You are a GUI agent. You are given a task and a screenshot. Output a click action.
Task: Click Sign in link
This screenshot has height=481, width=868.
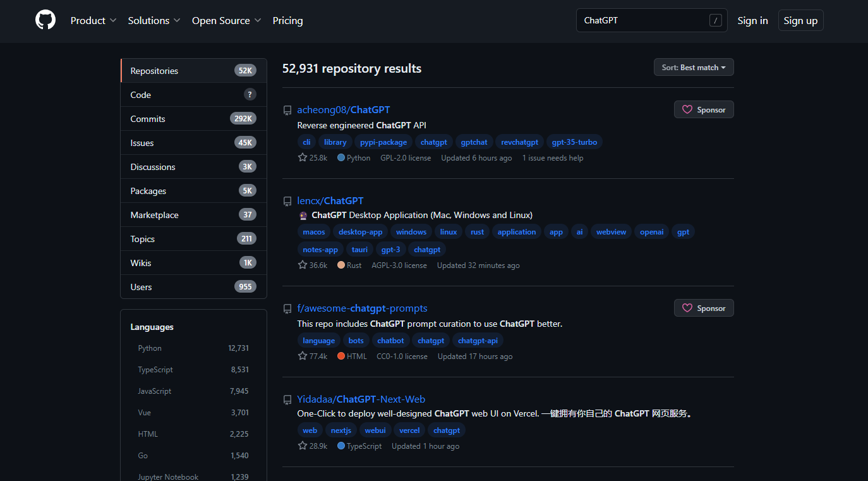(752, 20)
